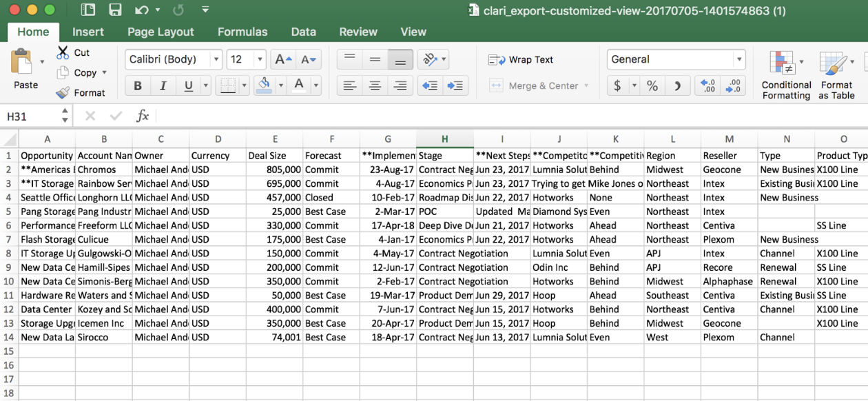Open the Borders dropdown arrow
Viewport: 868px width, 401px height.
244,86
